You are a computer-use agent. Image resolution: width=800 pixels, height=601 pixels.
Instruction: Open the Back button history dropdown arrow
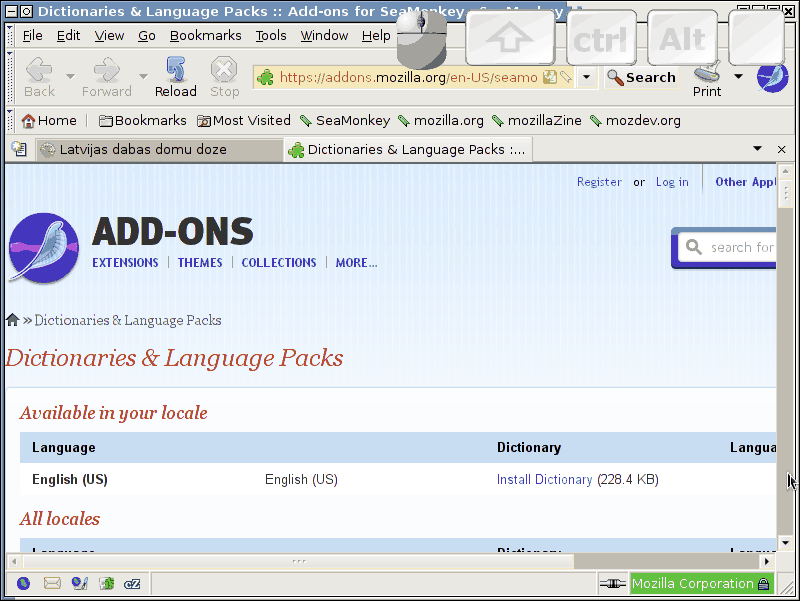70,77
